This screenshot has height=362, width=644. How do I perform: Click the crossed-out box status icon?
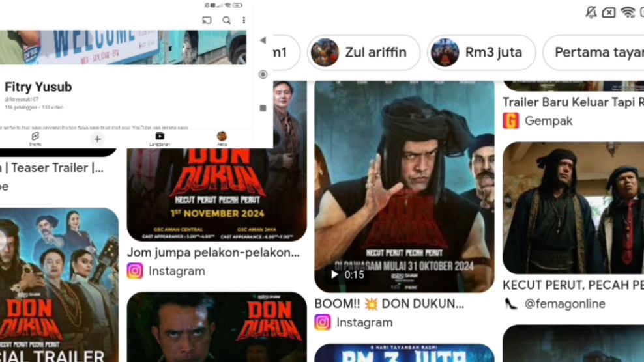[609, 13]
